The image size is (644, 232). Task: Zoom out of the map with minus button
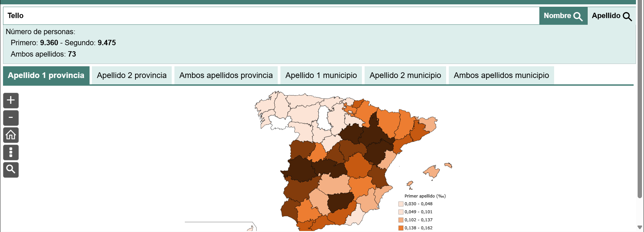pos(11,118)
